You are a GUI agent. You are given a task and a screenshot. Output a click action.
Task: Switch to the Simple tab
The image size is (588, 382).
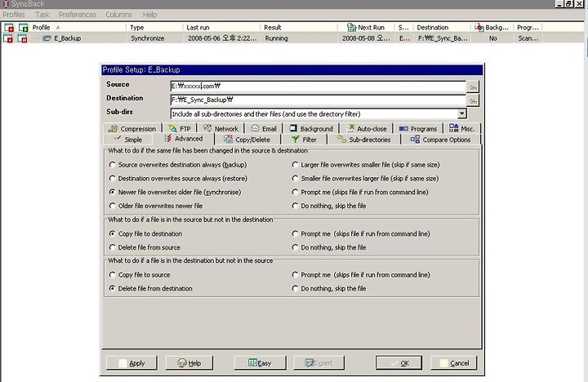tap(128, 140)
